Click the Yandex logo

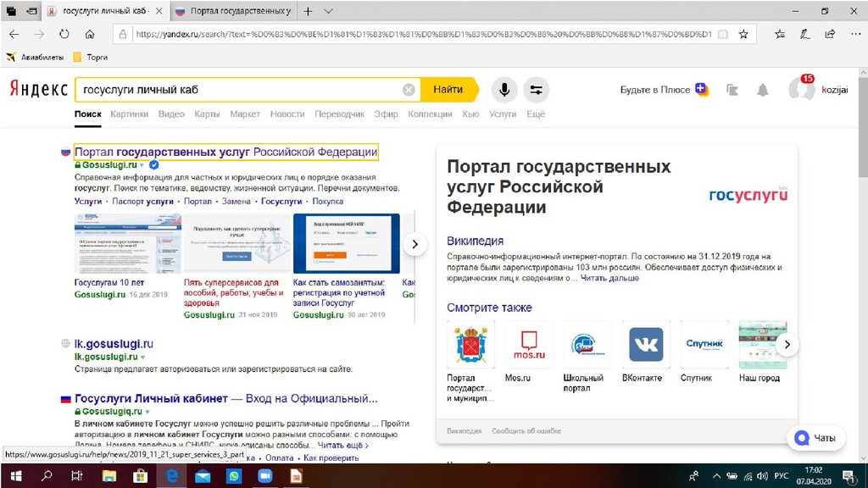(38, 89)
